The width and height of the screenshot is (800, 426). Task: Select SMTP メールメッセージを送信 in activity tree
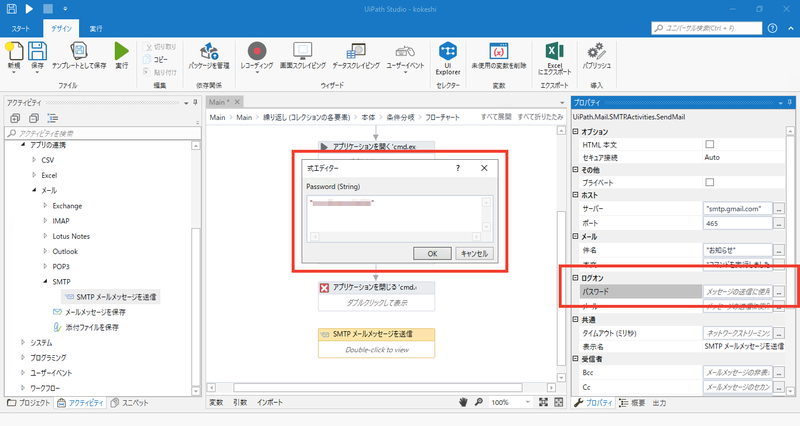(x=111, y=297)
